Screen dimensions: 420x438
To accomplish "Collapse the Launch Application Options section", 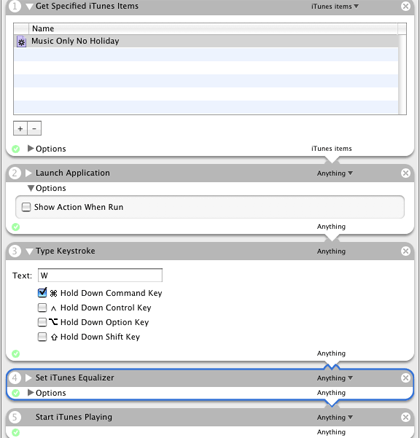I will pos(31,188).
